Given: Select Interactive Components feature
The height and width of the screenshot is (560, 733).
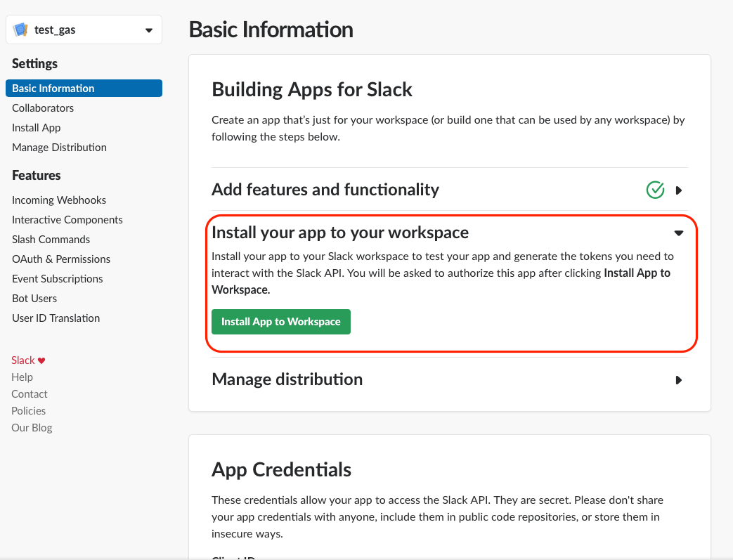Looking at the screenshot, I should (x=67, y=220).
